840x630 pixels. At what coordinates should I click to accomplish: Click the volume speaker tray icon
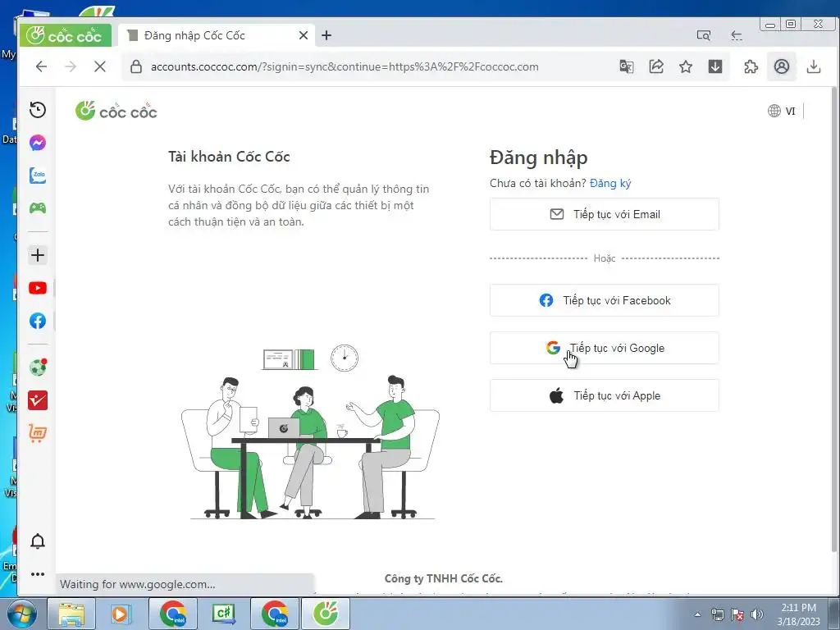click(x=756, y=614)
